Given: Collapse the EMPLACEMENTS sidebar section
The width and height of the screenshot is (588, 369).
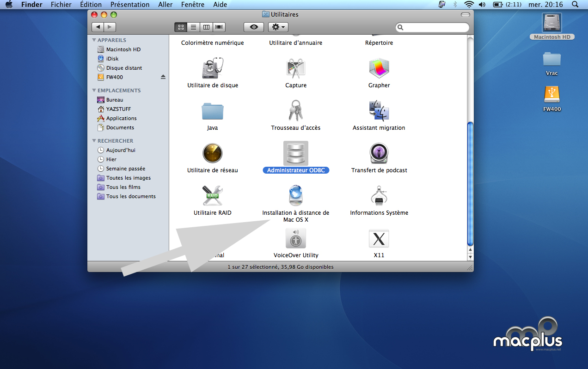Looking at the screenshot, I should click(x=94, y=91).
